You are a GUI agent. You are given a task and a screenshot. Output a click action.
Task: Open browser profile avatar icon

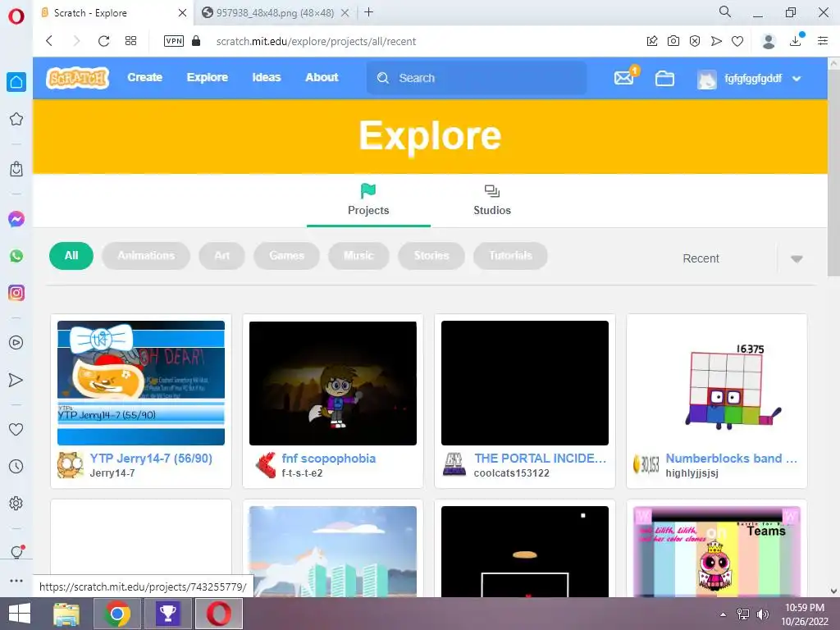(769, 41)
